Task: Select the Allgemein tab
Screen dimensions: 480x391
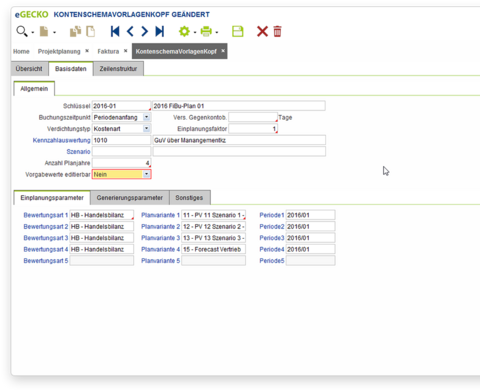Action: (x=34, y=89)
